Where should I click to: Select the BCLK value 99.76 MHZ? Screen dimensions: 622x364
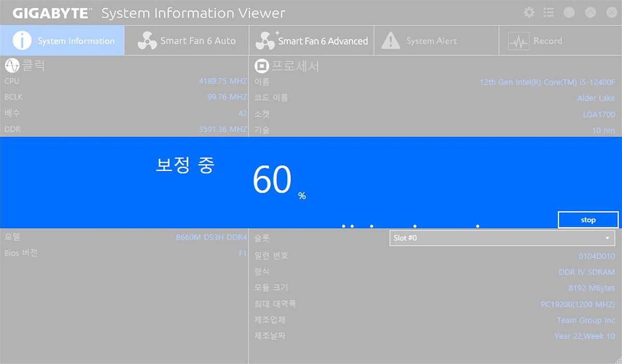(x=227, y=97)
